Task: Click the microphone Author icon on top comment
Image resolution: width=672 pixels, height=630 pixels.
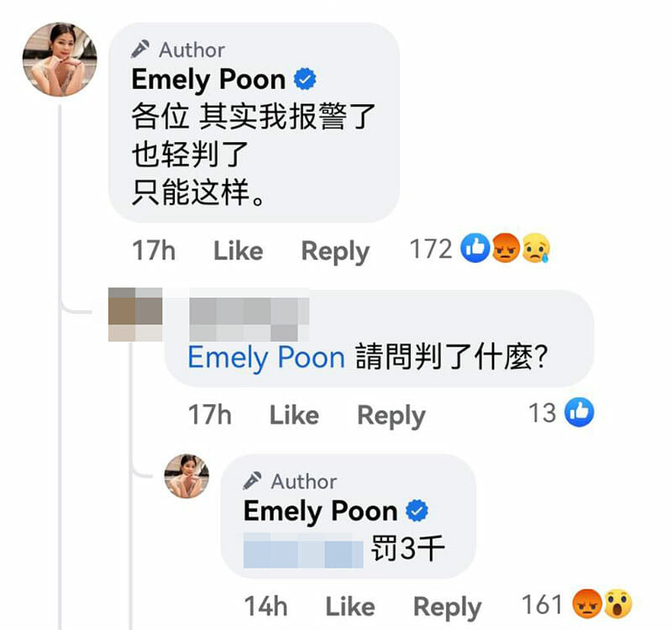Action: [x=140, y=50]
